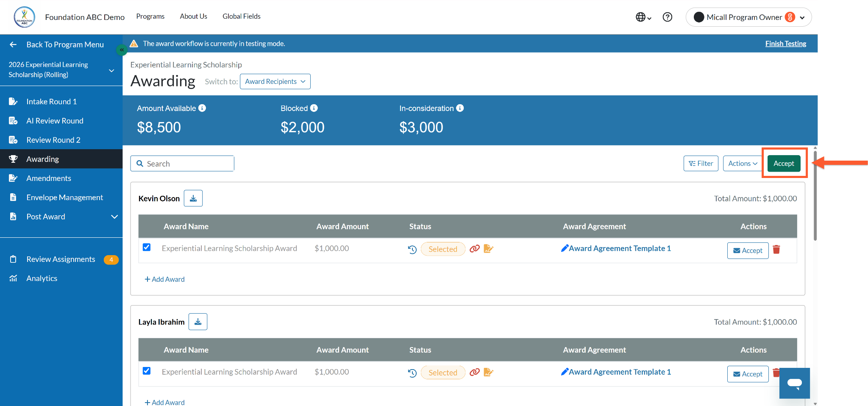Uncheck Layla Ibrahim's award checkbox
The height and width of the screenshot is (406, 868).
pos(147,370)
